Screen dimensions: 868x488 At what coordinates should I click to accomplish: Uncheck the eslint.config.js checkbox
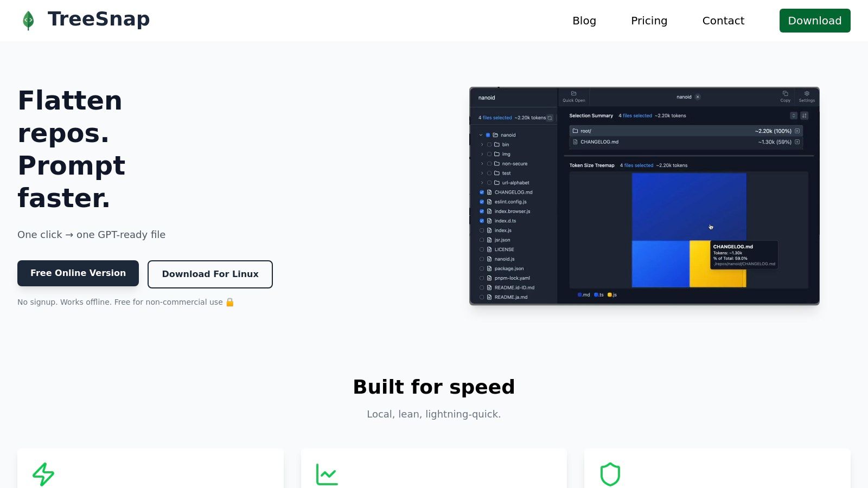point(482,202)
